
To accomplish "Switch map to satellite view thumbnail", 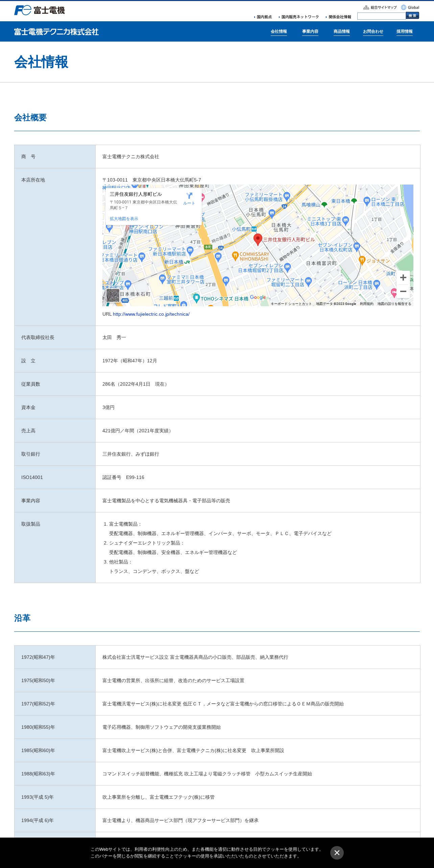I will tap(113, 295).
